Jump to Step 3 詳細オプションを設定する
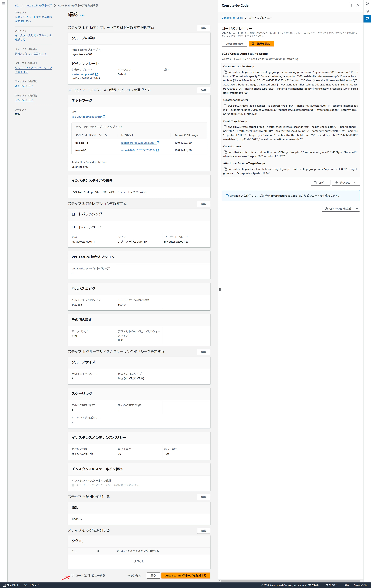The width and height of the screenshot is (371, 588). click(x=31, y=54)
